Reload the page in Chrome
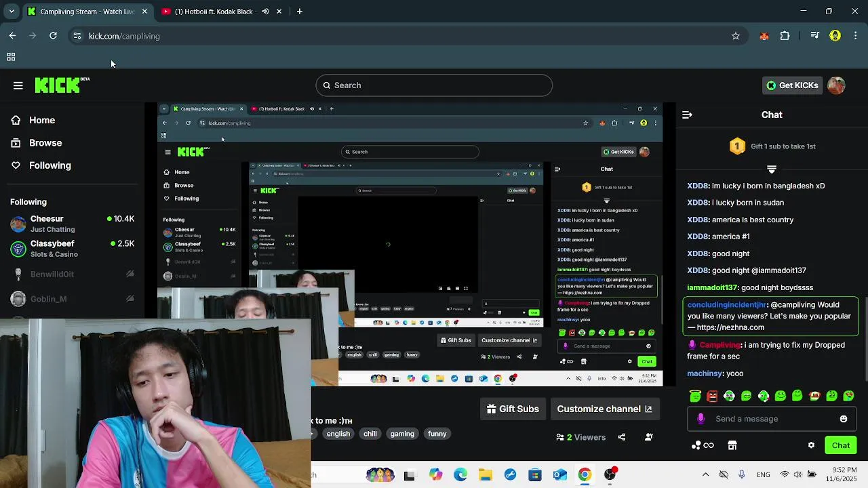The width and height of the screenshot is (868, 488). click(x=53, y=36)
